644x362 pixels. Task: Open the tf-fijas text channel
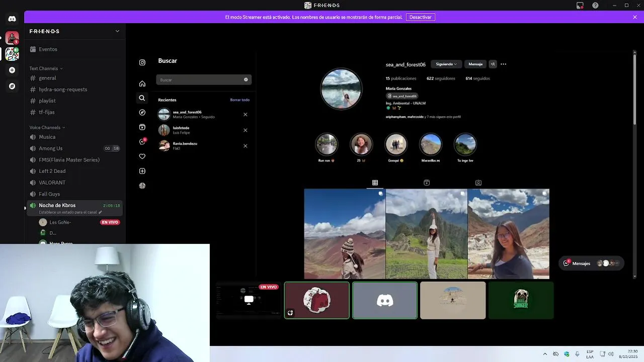[75, 112]
